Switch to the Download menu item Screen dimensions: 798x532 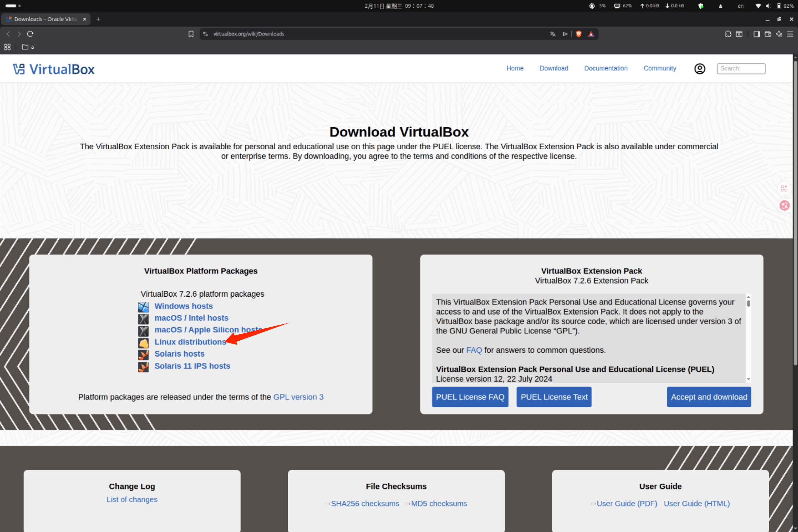[554, 68]
